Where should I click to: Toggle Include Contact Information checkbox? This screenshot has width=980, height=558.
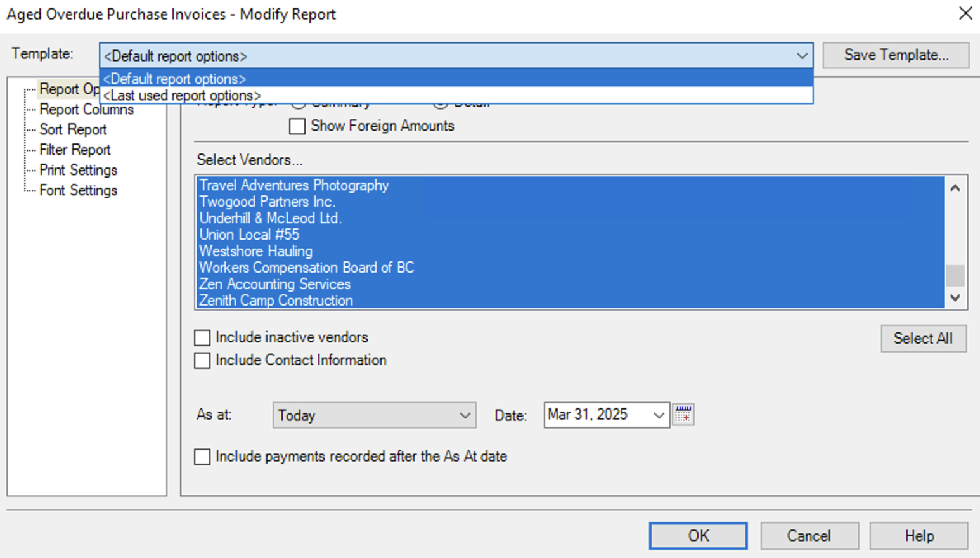tap(203, 360)
